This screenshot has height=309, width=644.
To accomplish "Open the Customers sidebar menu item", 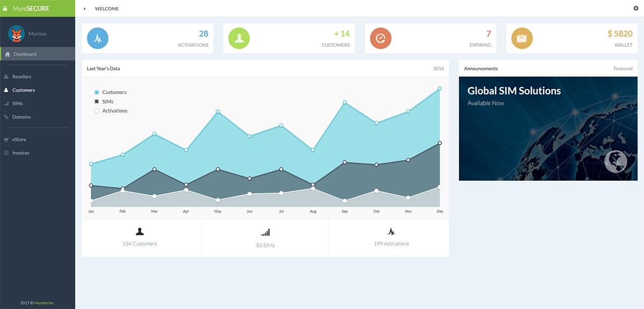I will click(38, 90).
